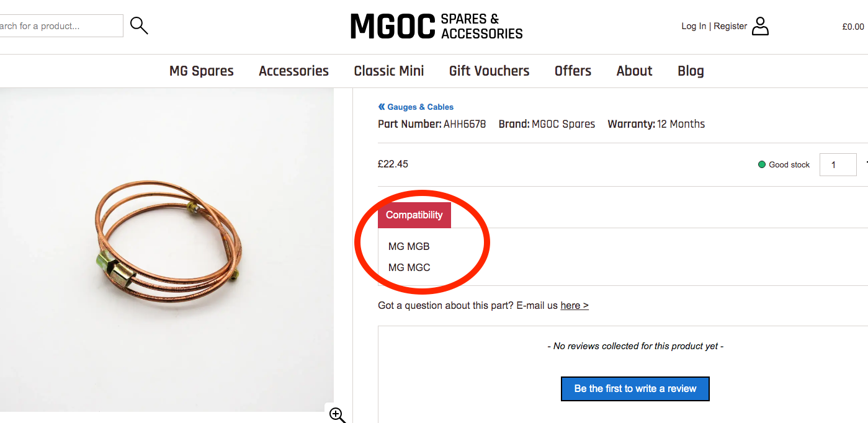Select the Compatibility tab
This screenshot has width=868, height=423.
click(x=414, y=215)
